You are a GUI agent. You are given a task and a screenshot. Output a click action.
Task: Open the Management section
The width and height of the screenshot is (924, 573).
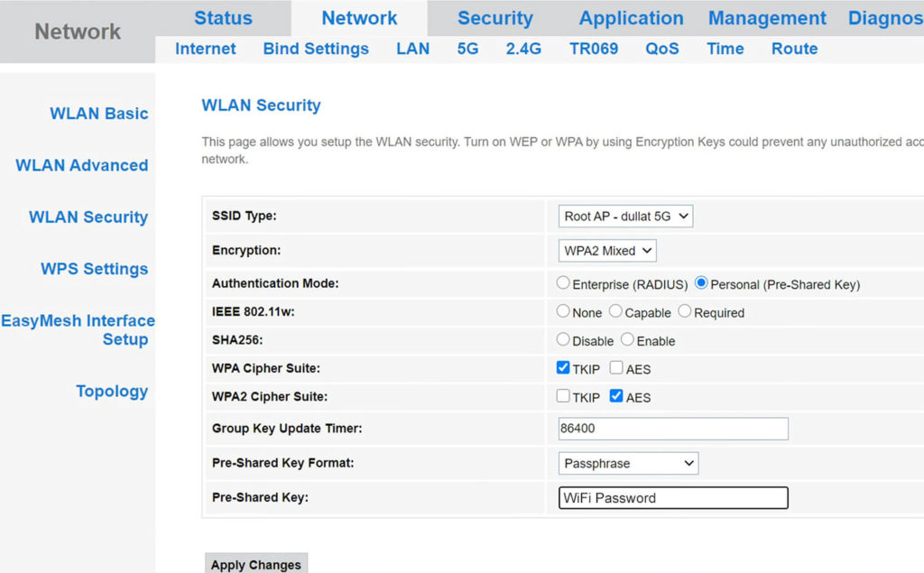tap(766, 17)
